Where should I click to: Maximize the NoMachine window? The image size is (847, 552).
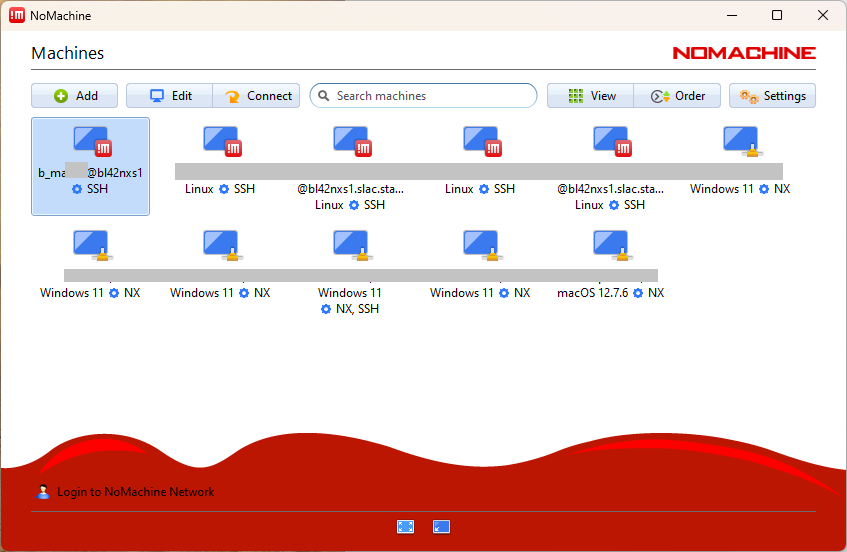coord(777,15)
